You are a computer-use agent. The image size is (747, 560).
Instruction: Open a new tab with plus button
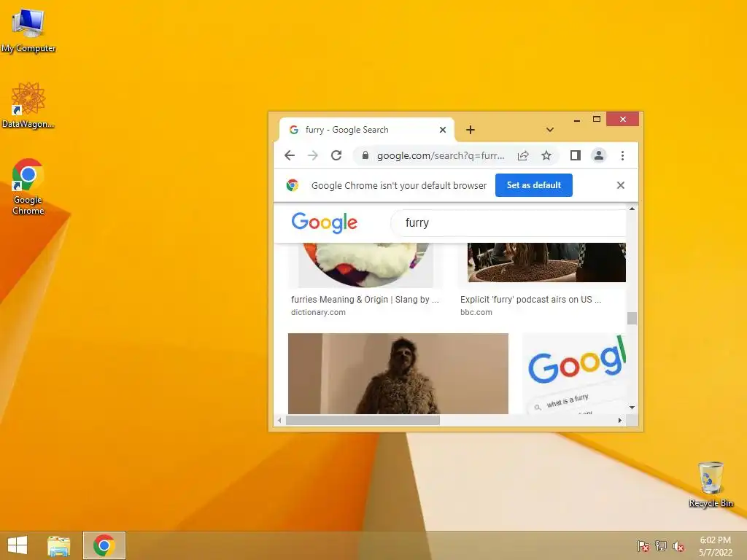click(471, 130)
